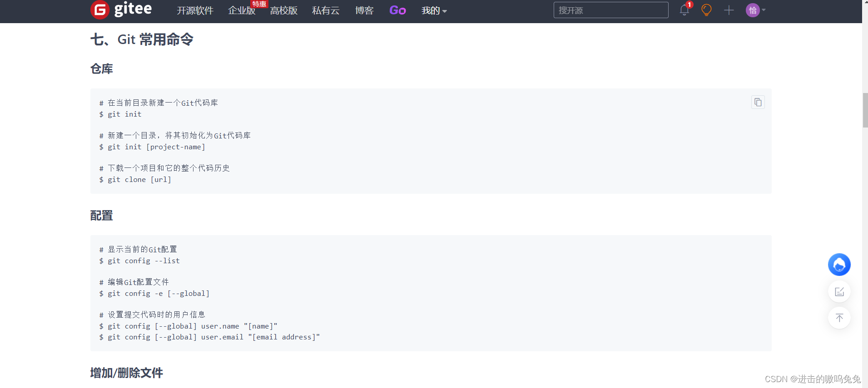Copy the 仓库 code block
The width and height of the screenshot is (868, 388).
click(758, 102)
